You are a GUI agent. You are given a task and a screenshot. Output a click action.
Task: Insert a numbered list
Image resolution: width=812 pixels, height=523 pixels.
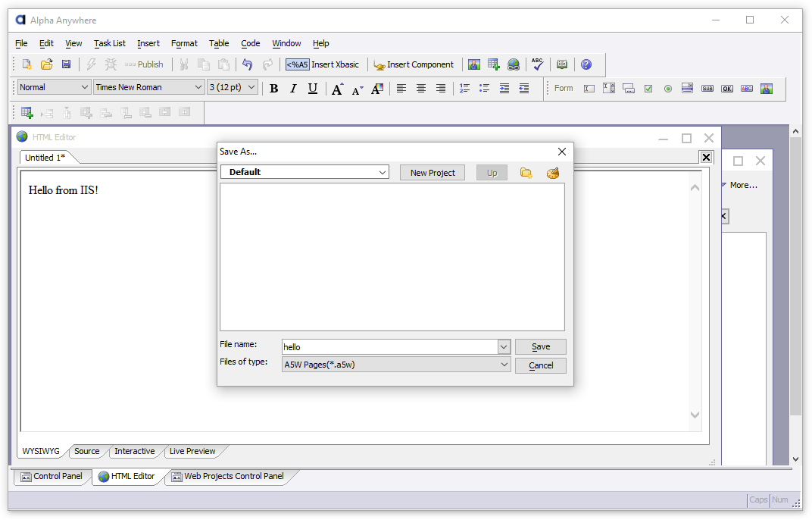click(464, 89)
